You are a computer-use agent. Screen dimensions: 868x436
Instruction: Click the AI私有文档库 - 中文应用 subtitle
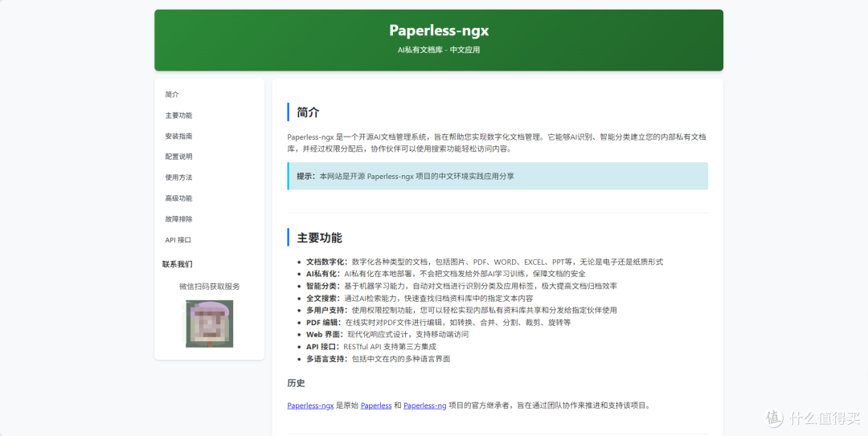439,50
